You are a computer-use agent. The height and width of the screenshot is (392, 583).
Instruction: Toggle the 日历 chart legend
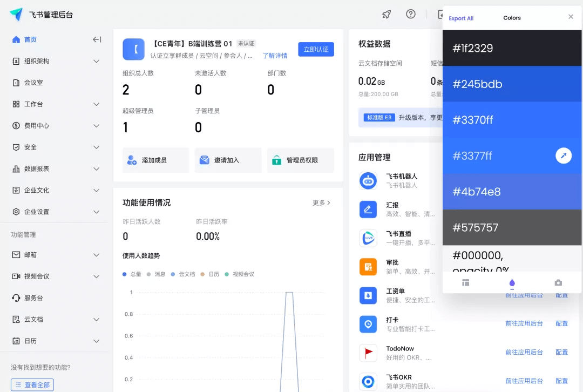pyautogui.click(x=210, y=274)
